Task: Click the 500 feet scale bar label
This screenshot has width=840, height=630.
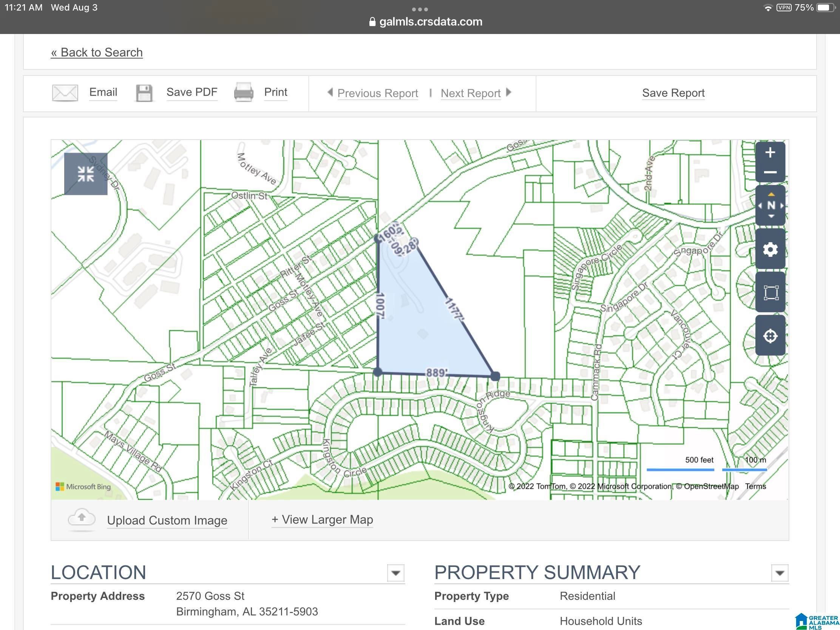Action: 699,460
